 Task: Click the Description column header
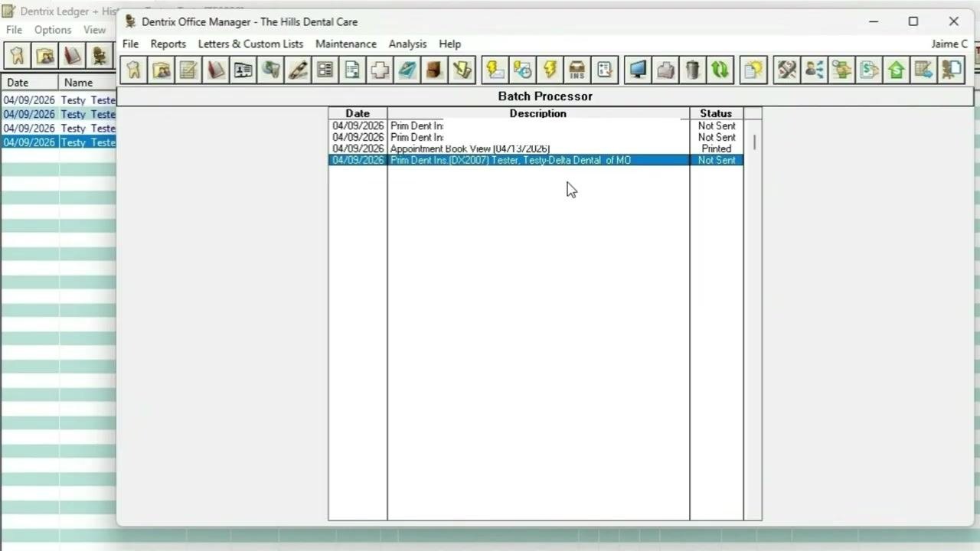(538, 113)
